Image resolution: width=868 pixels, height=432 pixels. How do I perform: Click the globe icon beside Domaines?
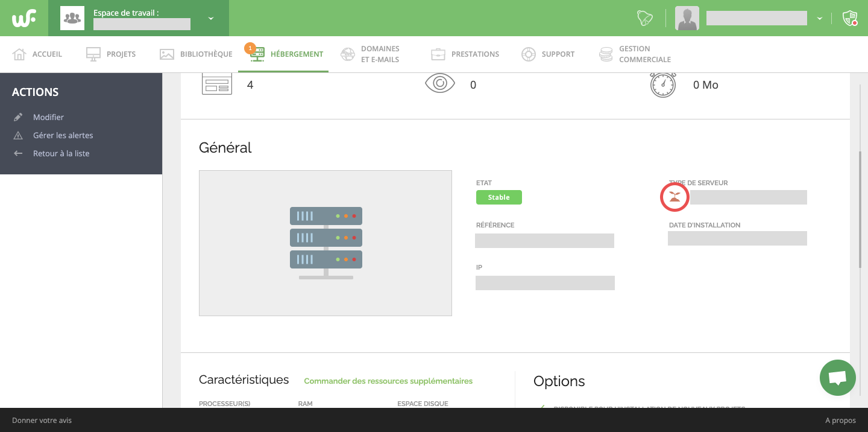(348, 54)
